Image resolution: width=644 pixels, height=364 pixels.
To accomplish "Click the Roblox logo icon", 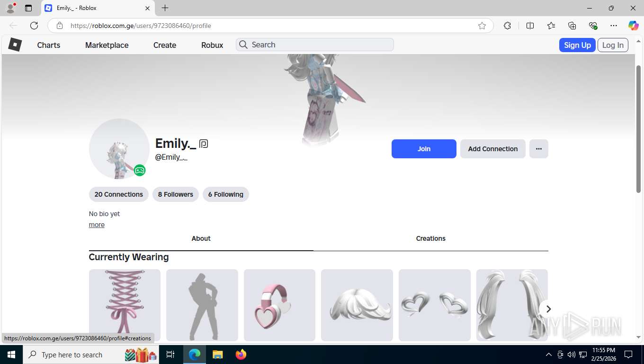I will click(x=15, y=45).
